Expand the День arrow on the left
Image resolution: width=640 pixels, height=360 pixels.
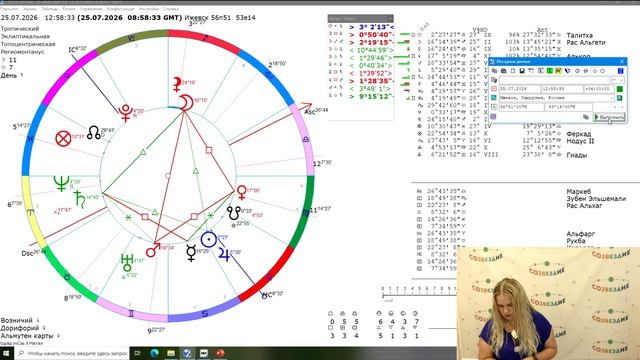[22, 75]
